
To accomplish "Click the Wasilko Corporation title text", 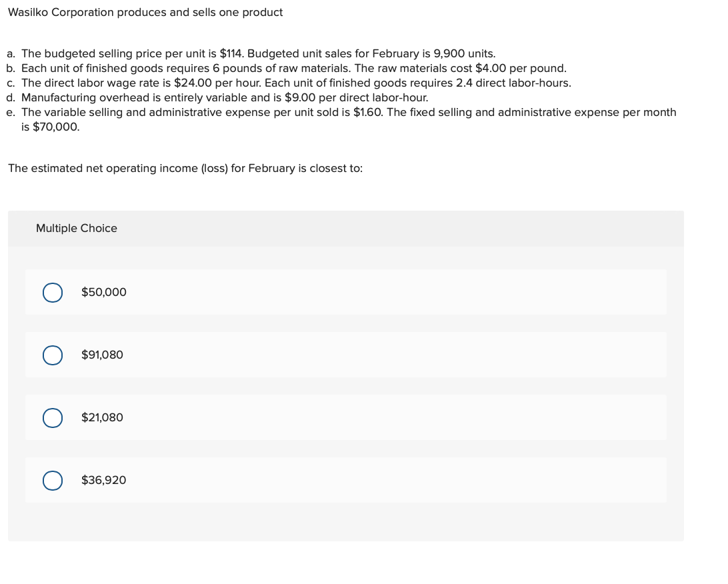I will tap(145, 12).
